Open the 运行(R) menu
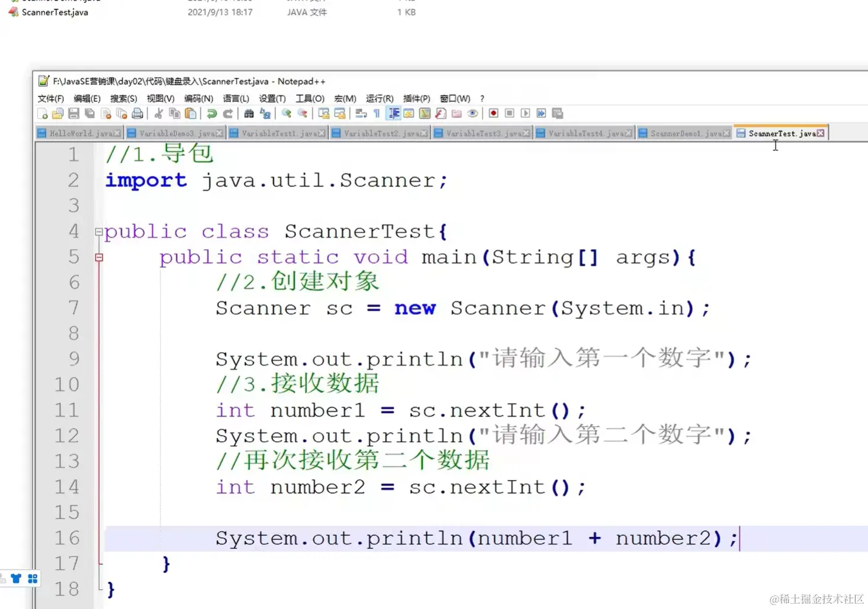The width and height of the screenshot is (868, 609). (380, 99)
